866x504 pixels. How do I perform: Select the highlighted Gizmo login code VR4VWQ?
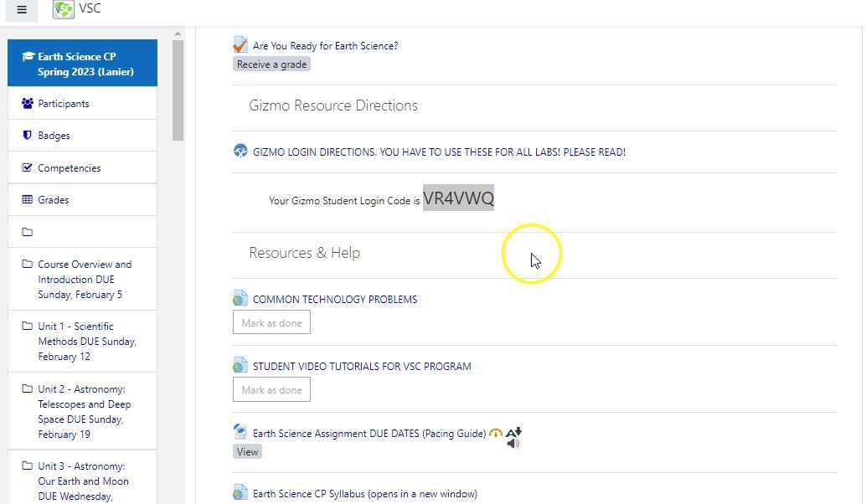[458, 198]
